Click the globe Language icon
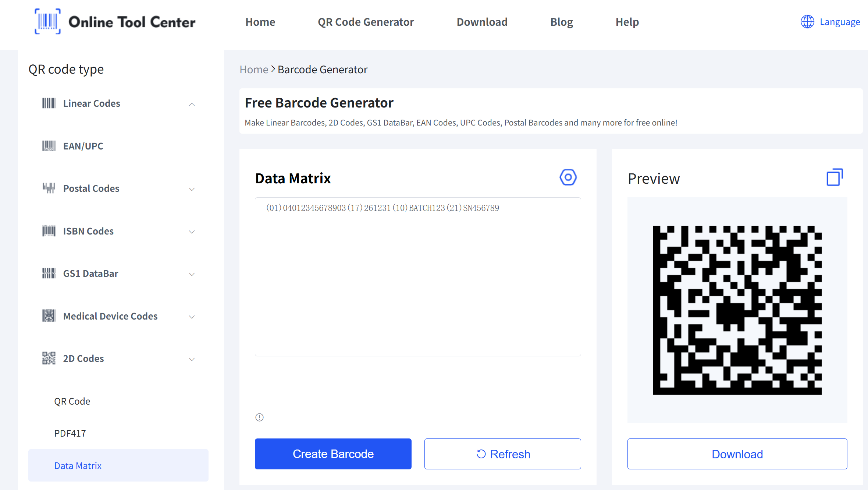The width and height of the screenshot is (868, 490). point(807,22)
